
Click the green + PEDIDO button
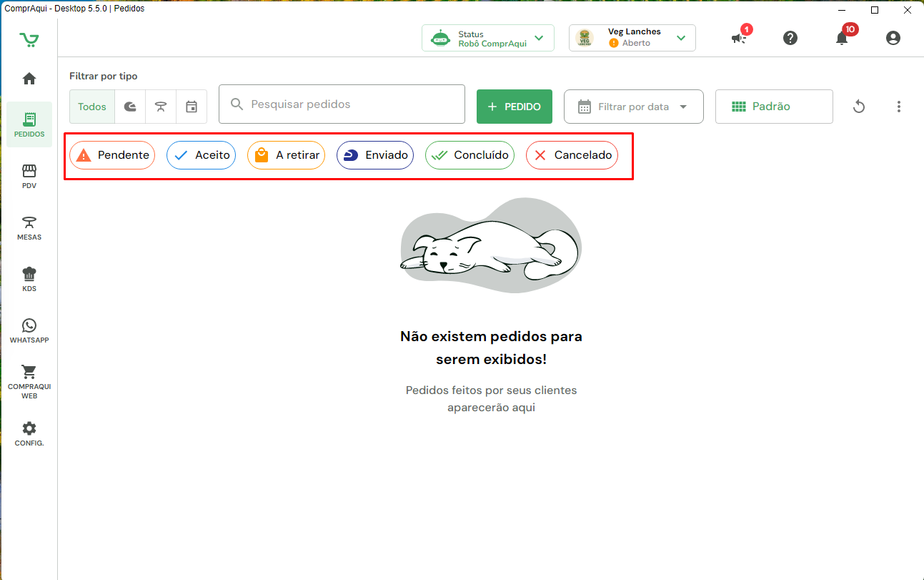pyautogui.click(x=515, y=107)
